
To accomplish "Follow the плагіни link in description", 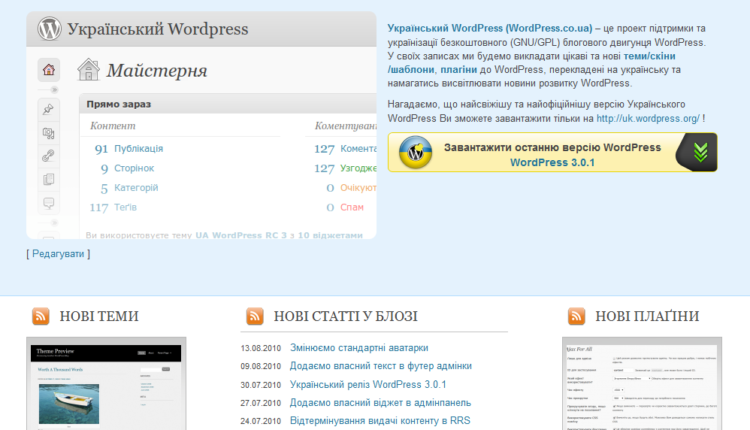I will pos(458,70).
